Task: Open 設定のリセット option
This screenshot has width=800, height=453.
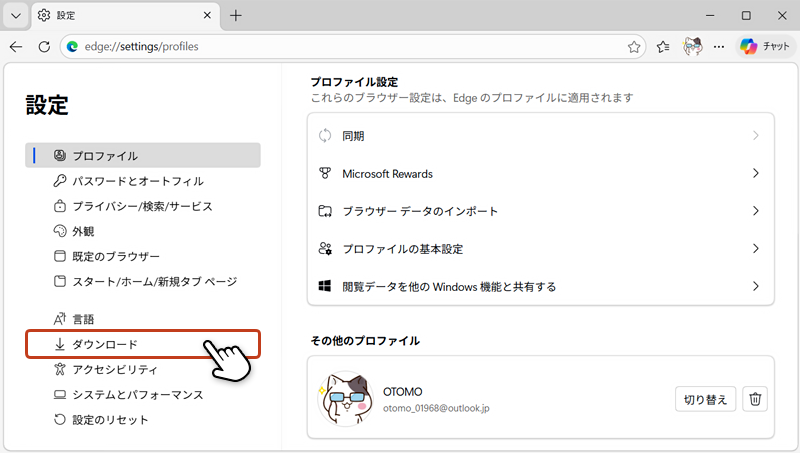Action: (143, 420)
